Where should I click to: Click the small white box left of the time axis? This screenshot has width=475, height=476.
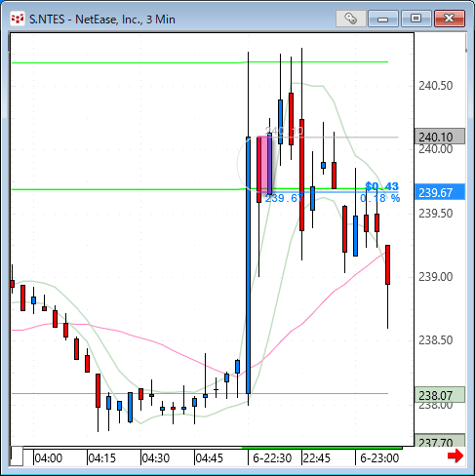pos(17,456)
